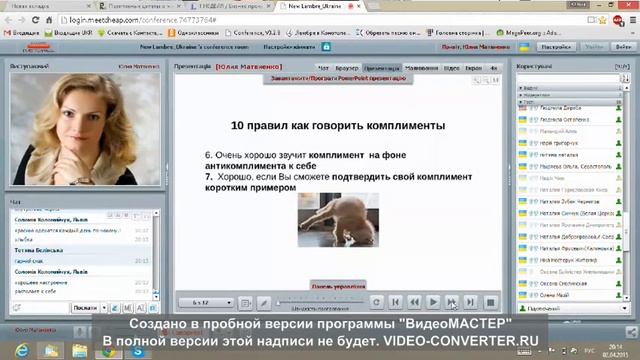This screenshot has height=360, width=640.
Task: Click the cat image on slide
Action: pos(338,220)
